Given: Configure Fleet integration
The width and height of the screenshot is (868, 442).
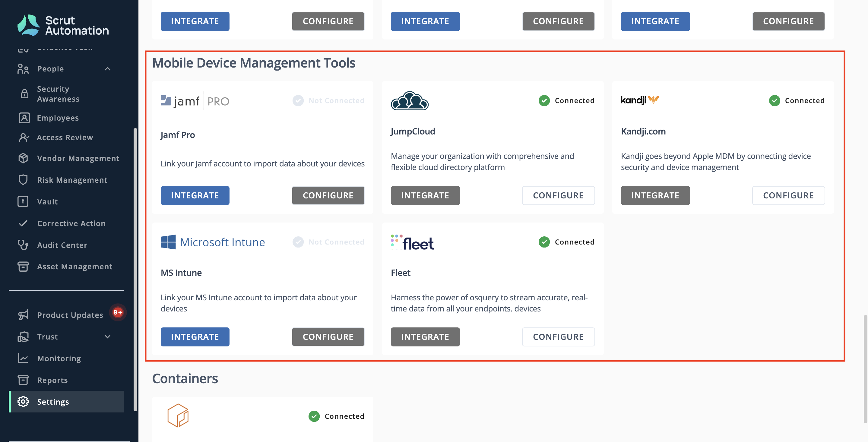Looking at the screenshot, I should coord(558,336).
